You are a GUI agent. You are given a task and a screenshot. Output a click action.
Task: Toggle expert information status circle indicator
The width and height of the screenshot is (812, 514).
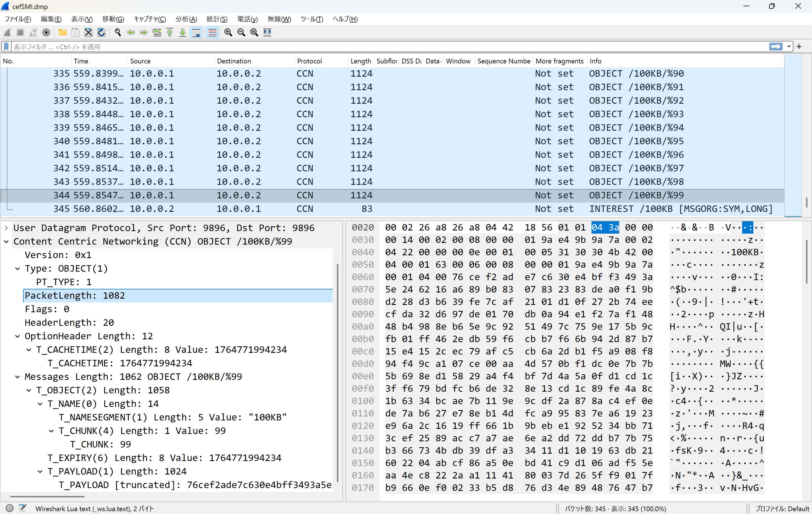click(9, 508)
